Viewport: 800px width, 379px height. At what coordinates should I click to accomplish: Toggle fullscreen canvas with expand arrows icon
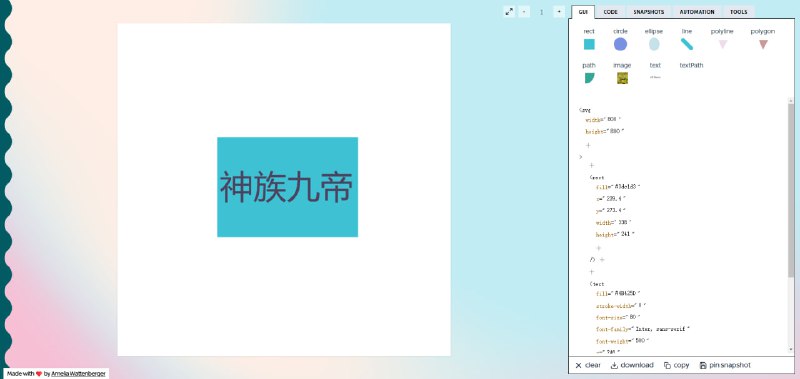point(509,12)
